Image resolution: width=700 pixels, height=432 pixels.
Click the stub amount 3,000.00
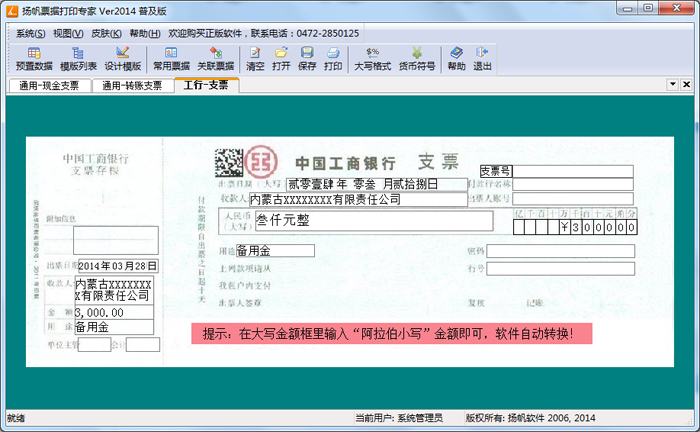tap(114, 312)
